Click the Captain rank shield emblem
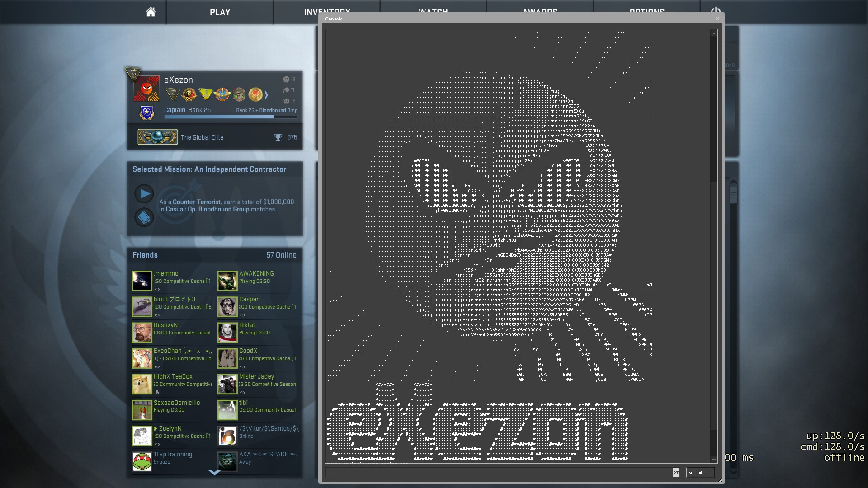Viewport: 868px width, 488px height. 147,113
